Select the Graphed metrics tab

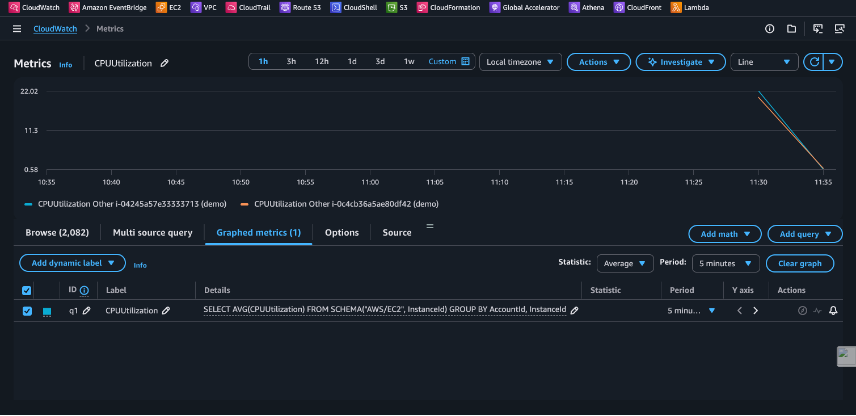(x=259, y=233)
